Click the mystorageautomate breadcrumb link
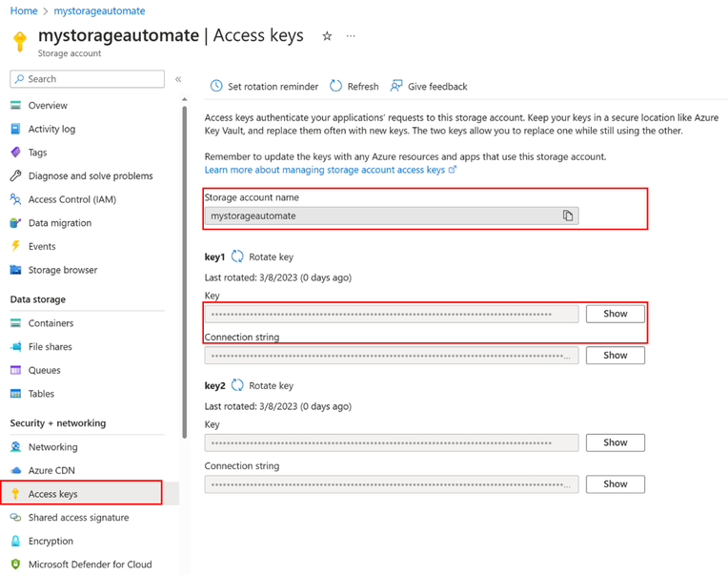The image size is (728, 575). pyautogui.click(x=99, y=10)
